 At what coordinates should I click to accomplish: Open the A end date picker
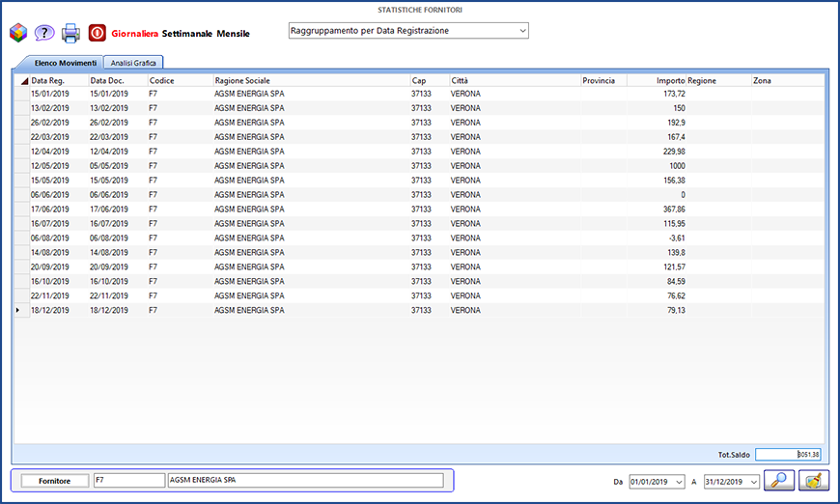pos(753,482)
